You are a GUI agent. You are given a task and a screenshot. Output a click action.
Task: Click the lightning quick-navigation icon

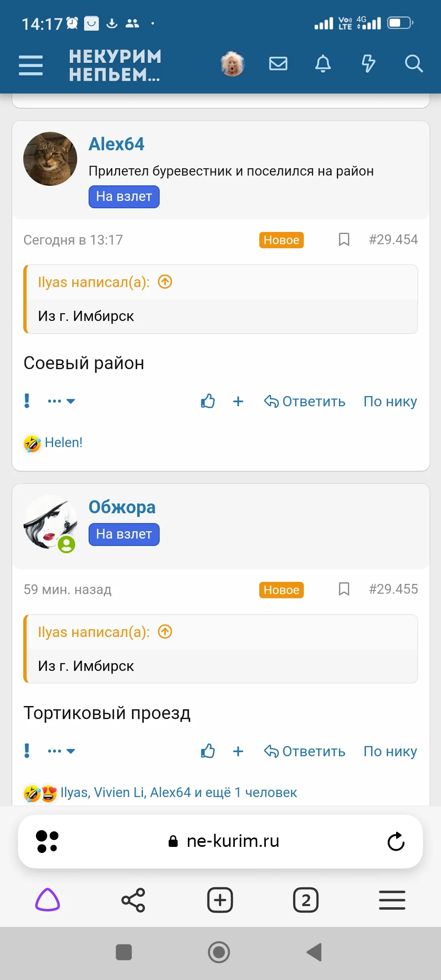tap(368, 64)
